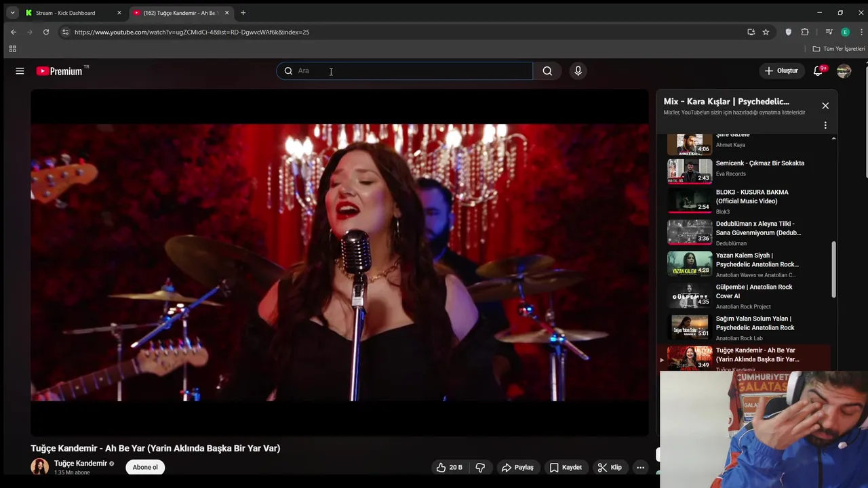Image resolution: width=868 pixels, height=488 pixels.
Task: Click the video title Ah Be Yar
Action: [155, 448]
